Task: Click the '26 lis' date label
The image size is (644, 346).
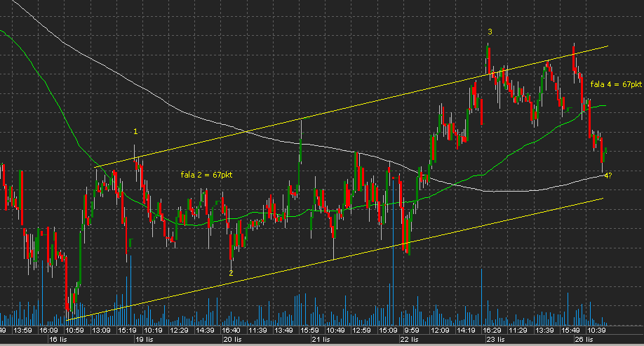Action: pyautogui.click(x=584, y=340)
